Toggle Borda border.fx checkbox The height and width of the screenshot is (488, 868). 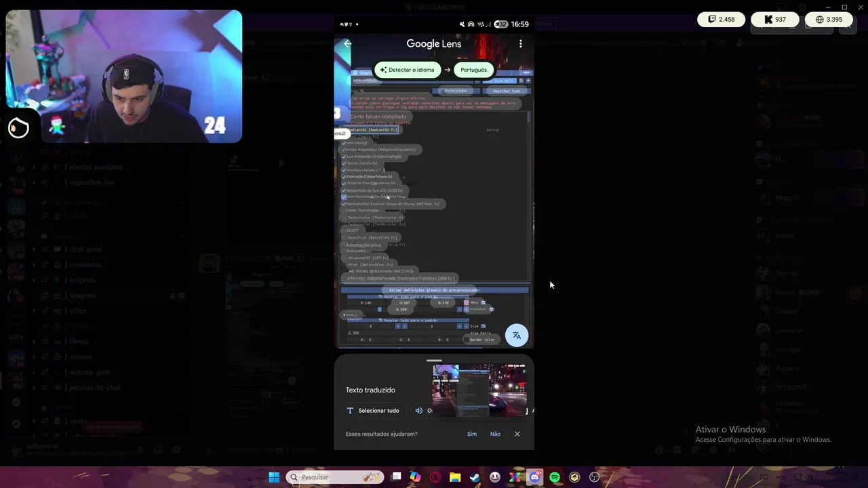[344, 163]
